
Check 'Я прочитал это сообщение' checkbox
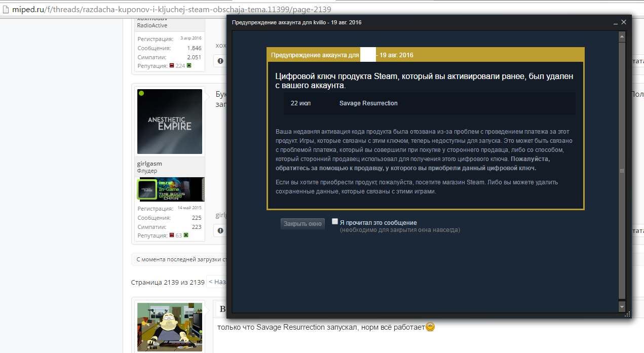coord(335,221)
